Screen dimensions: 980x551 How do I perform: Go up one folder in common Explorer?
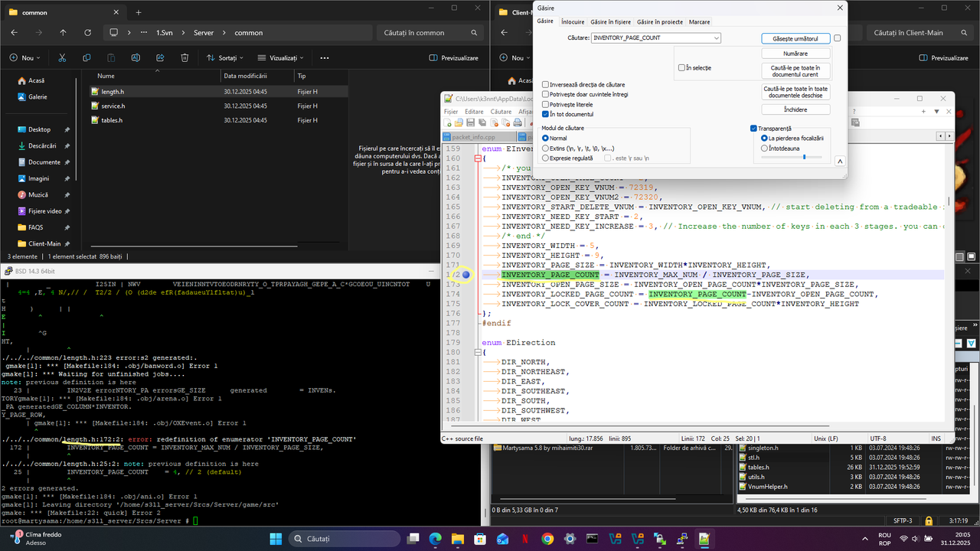63,33
